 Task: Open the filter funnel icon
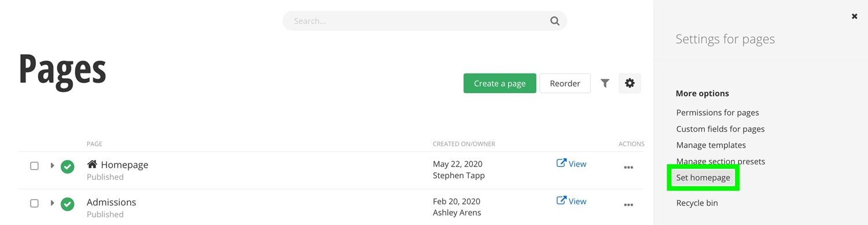point(605,83)
